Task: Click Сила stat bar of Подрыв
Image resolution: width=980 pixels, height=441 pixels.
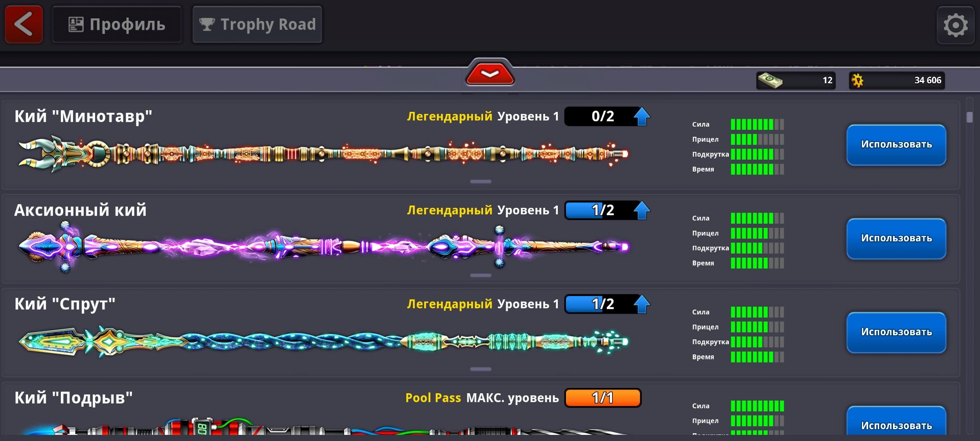Action: tap(757, 406)
